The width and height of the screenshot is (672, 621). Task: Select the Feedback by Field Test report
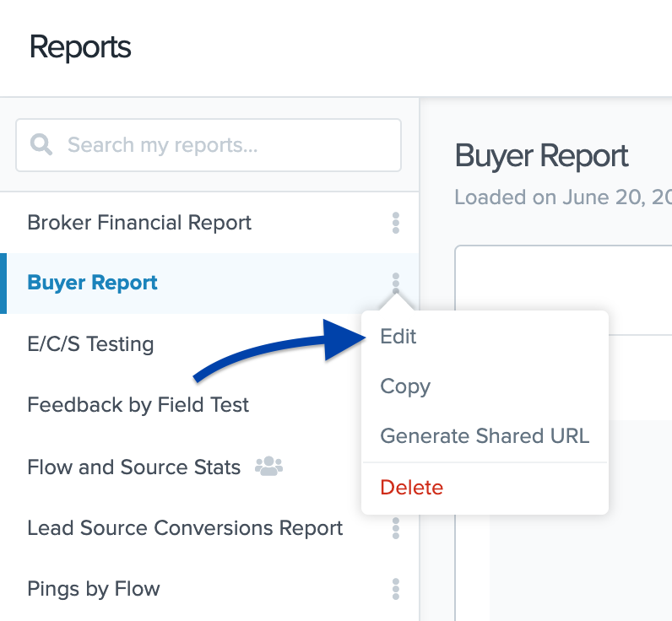pyautogui.click(x=138, y=405)
